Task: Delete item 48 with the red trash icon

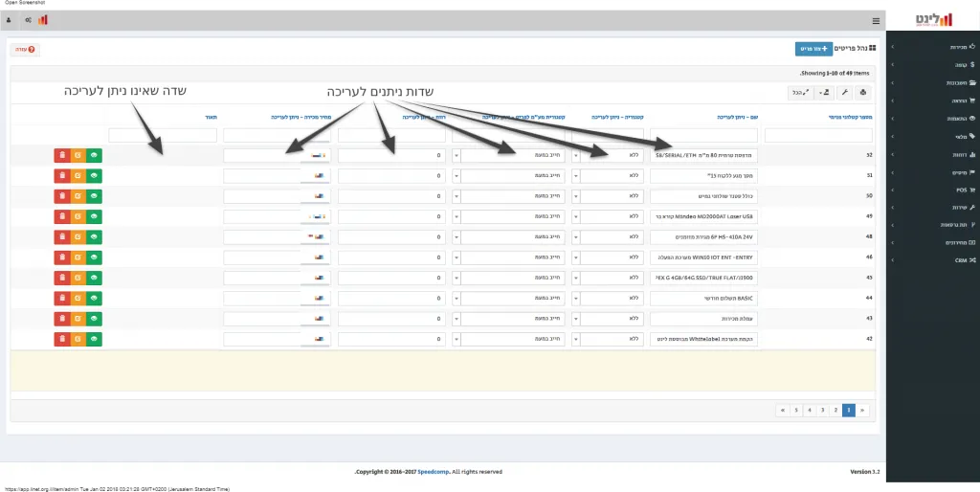Action: [62, 237]
